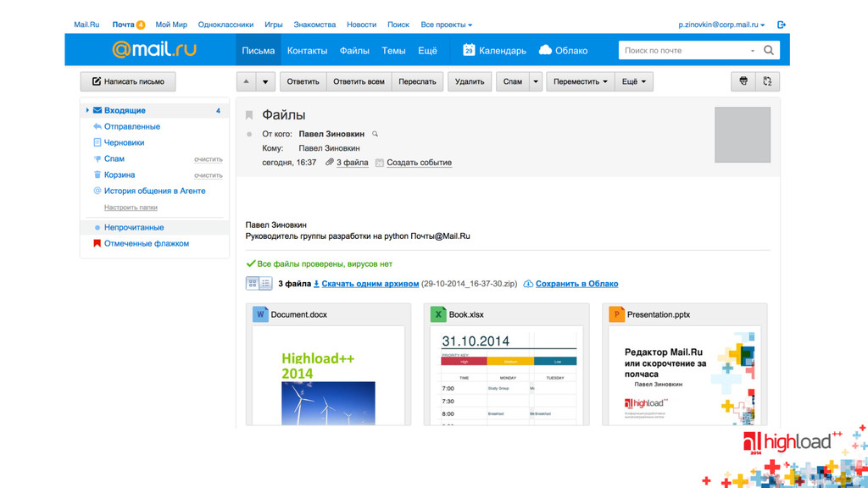Click the open-in-new-window icon button
868x488 pixels.
[x=767, y=81]
